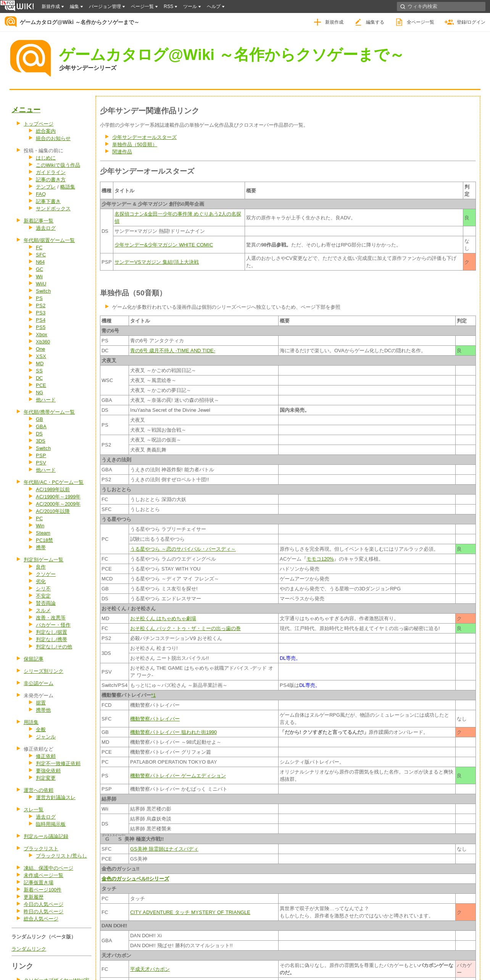The width and height of the screenshot is (490, 980).
Task: Open 3DS sidebar link
Action: pyautogui.click(x=40, y=441)
